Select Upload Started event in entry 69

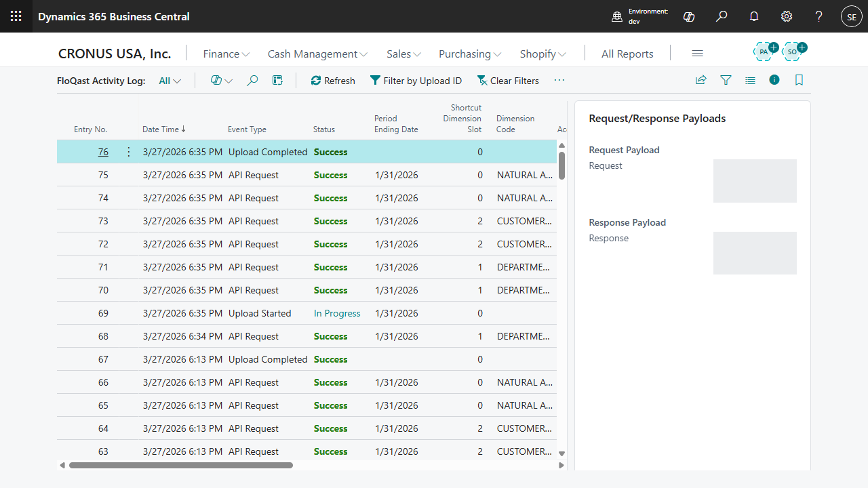click(x=260, y=313)
